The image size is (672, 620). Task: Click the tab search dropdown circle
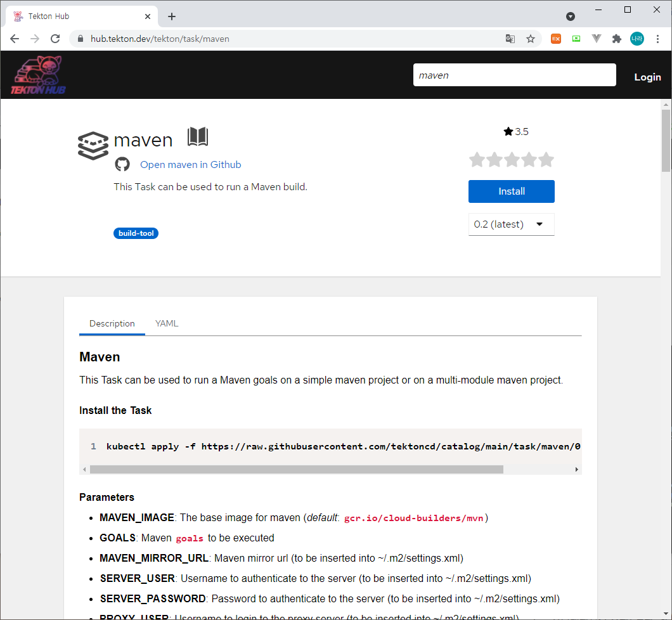(571, 16)
